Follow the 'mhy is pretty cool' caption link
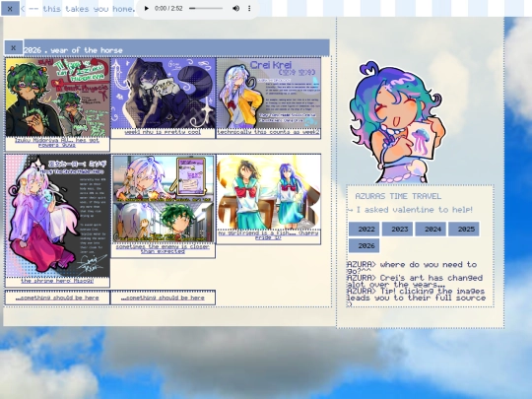Image resolution: width=532 pixels, height=399 pixels. [x=163, y=132]
